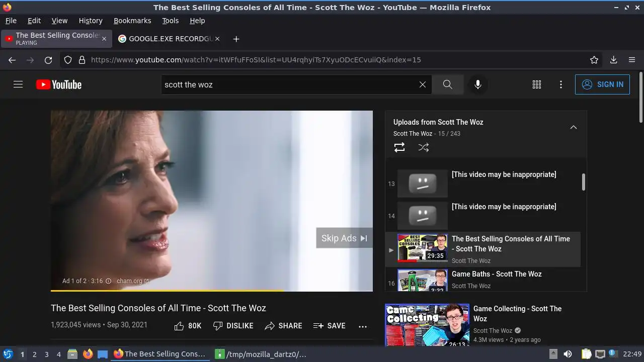Open the File menu
This screenshot has width=644, height=362.
point(11,21)
